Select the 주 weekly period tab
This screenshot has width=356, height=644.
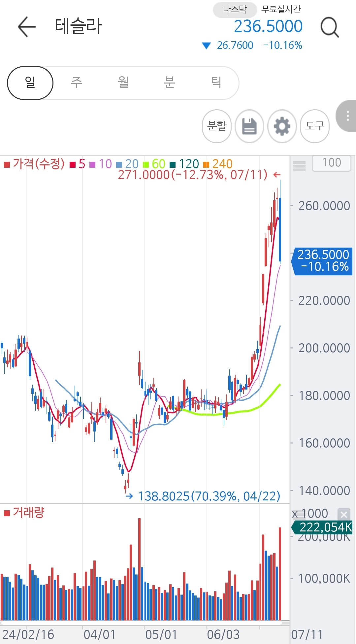[x=77, y=83]
